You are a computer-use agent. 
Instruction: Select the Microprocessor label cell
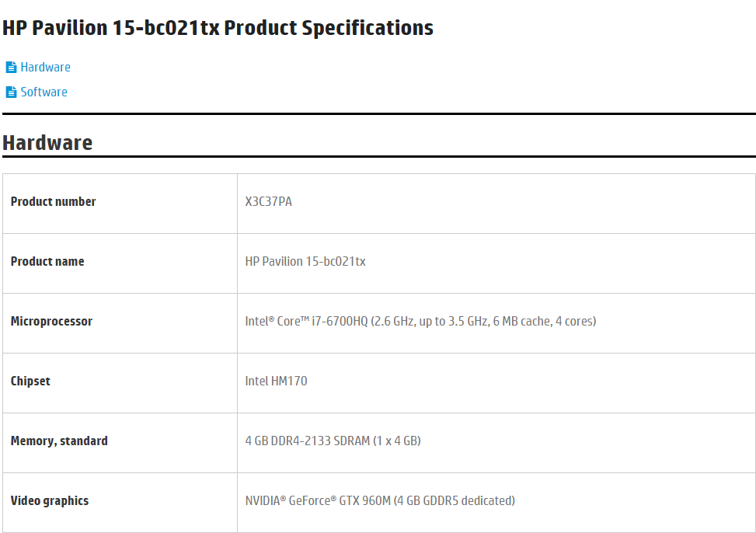[120, 323]
